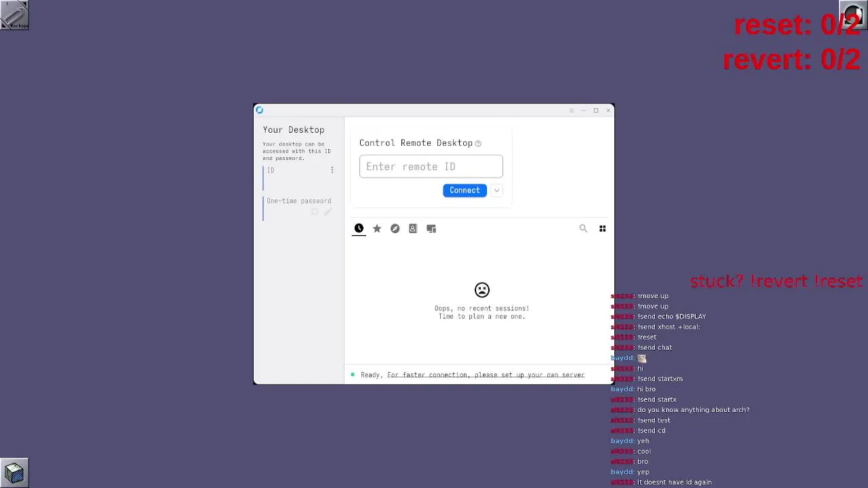Viewport: 868px width, 488px height.
Task: Open the Favorites star tab
Action: 377,228
